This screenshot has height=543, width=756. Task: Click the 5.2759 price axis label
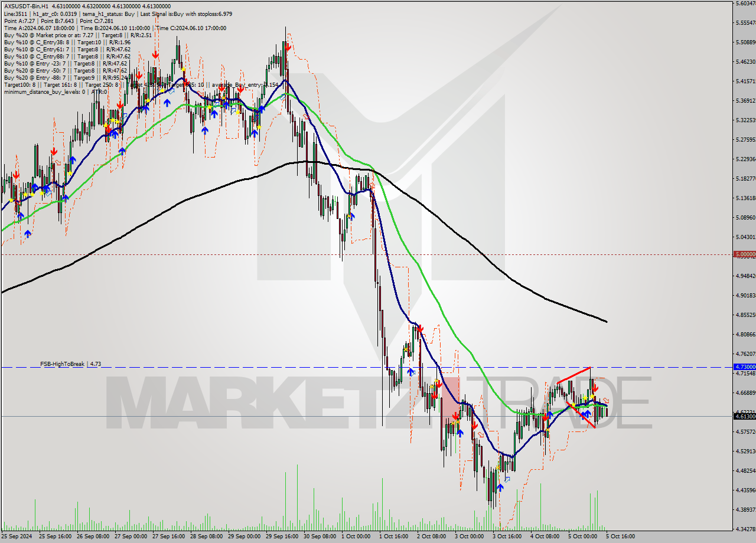pyautogui.click(x=745, y=140)
